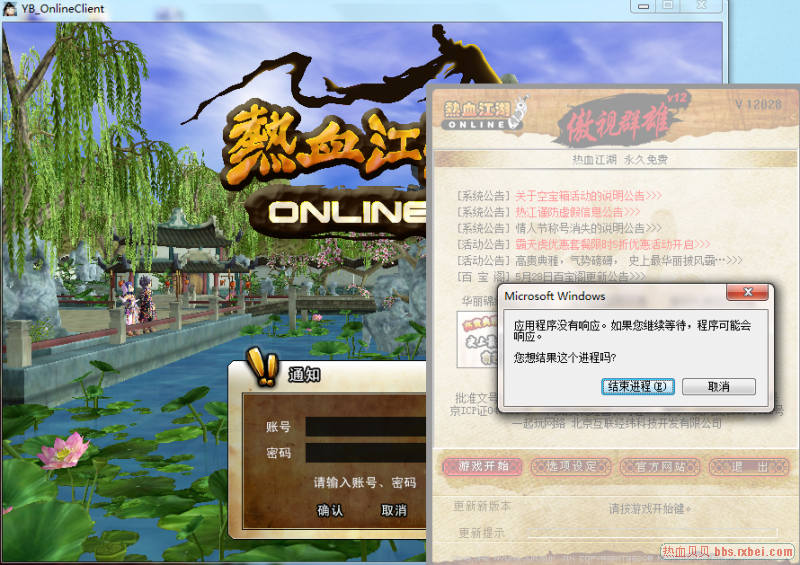Click the 退出 button in the launcher
The image size is (800, 565).
click(741, 467)
